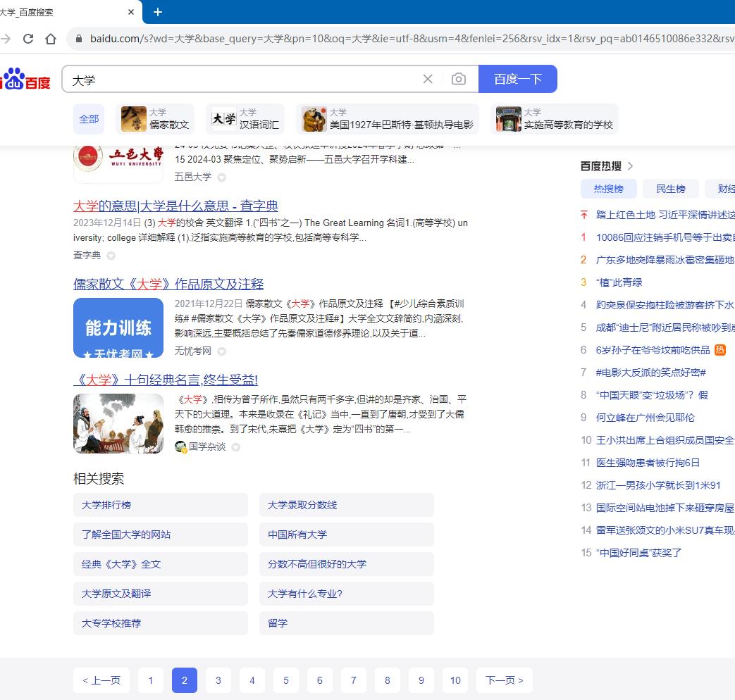735x700 pixels.
Task: Open hot search "中国好同桌"获奖了
Action: click(x=638, y=553)
